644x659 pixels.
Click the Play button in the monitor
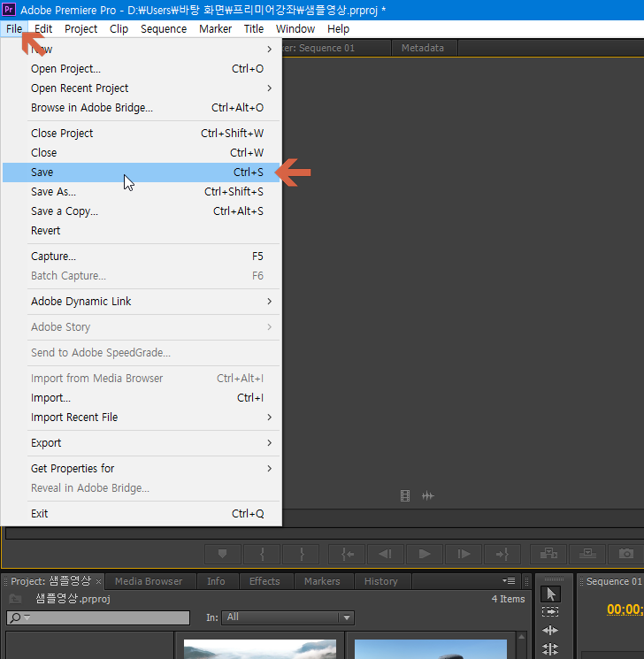point(425,554)
